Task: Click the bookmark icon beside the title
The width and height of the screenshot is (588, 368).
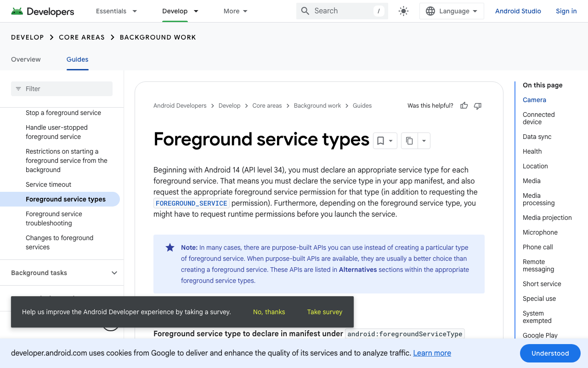Action: pos(380,141)
